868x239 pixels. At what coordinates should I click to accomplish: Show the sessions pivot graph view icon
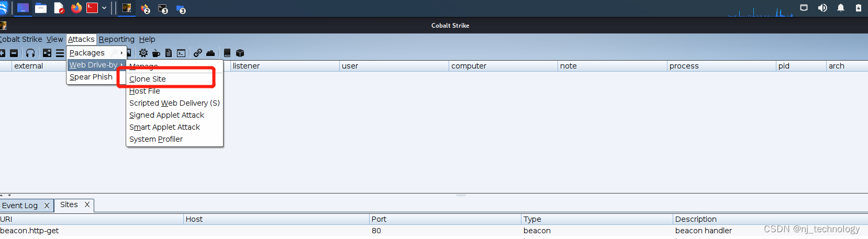47,53
